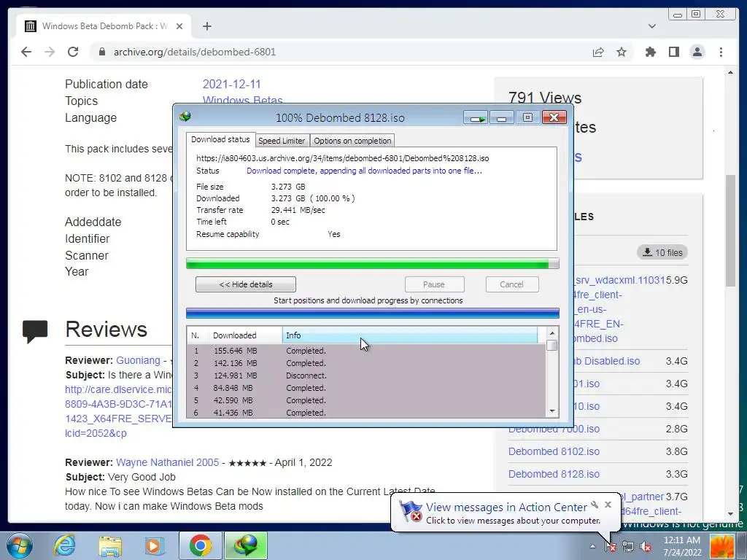Click the Cancel button
The height and width of the screenshot is (560, 747).
[511, 284]
